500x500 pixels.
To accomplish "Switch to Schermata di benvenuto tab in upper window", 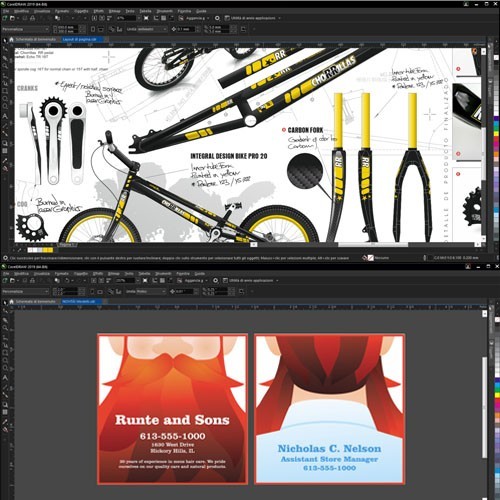I will click(36, 39).
